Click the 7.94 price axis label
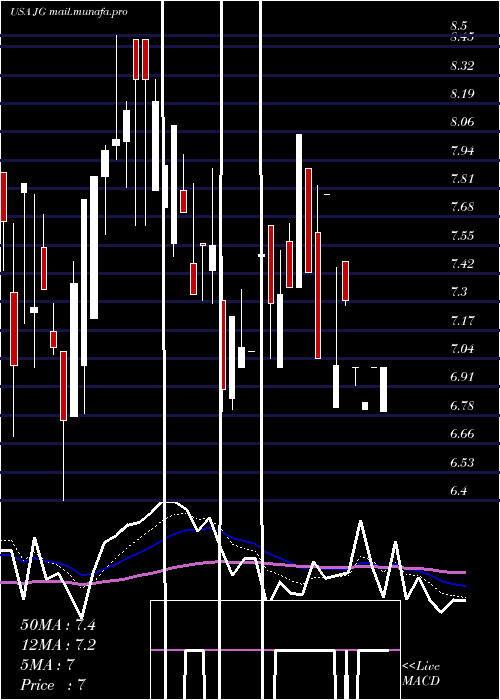Screen dimensions: 500x700 [462, 150]
